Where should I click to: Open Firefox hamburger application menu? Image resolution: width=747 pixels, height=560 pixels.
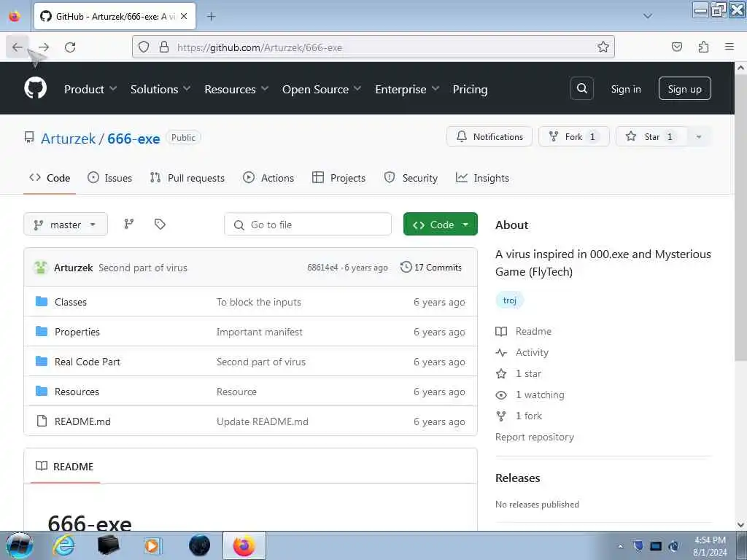pos(729,47)
